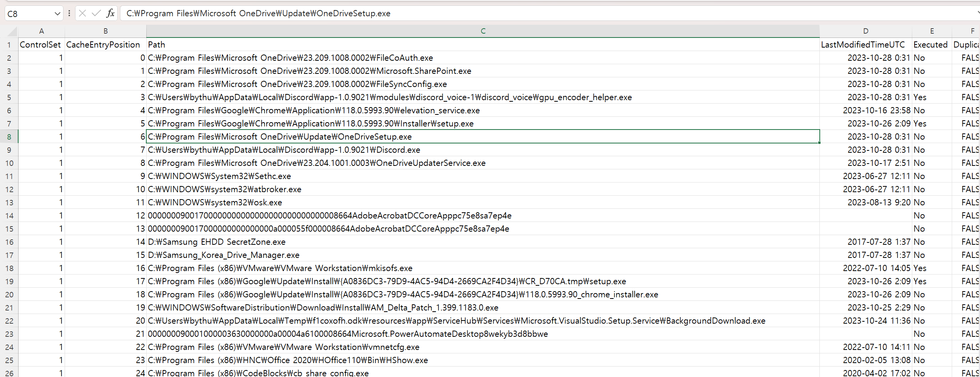This screenshot has width=980, height=377.
Task: Select the Samsung EHDD SecretZone.exe cell
Action: tap(483, 242)
